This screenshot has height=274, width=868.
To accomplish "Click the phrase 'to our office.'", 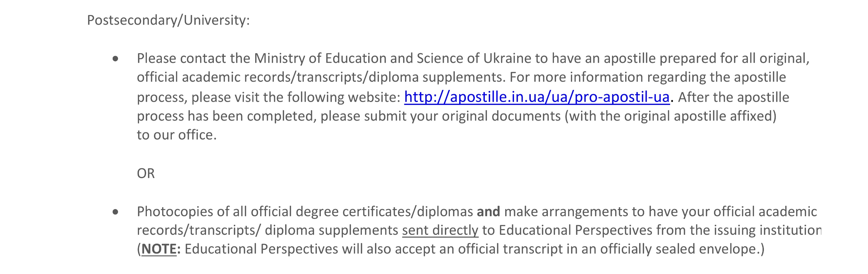I will click(x=176, y=135).
